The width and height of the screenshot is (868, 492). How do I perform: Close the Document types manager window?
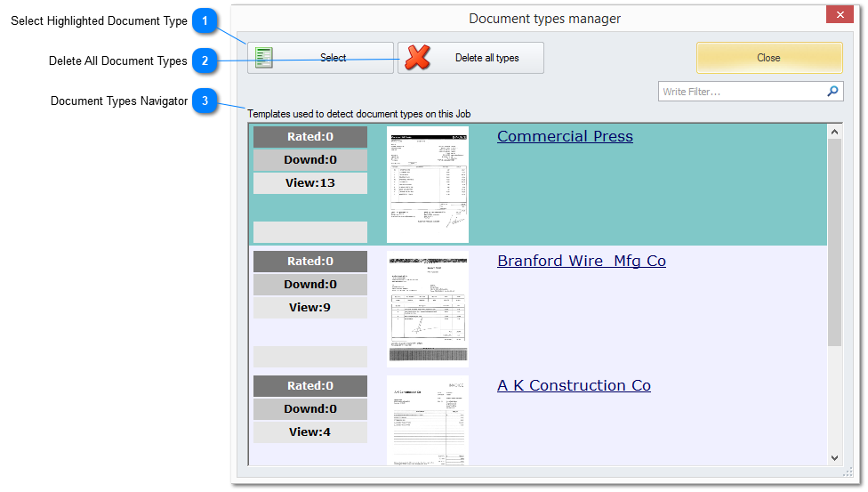click(x=840, y=14)
